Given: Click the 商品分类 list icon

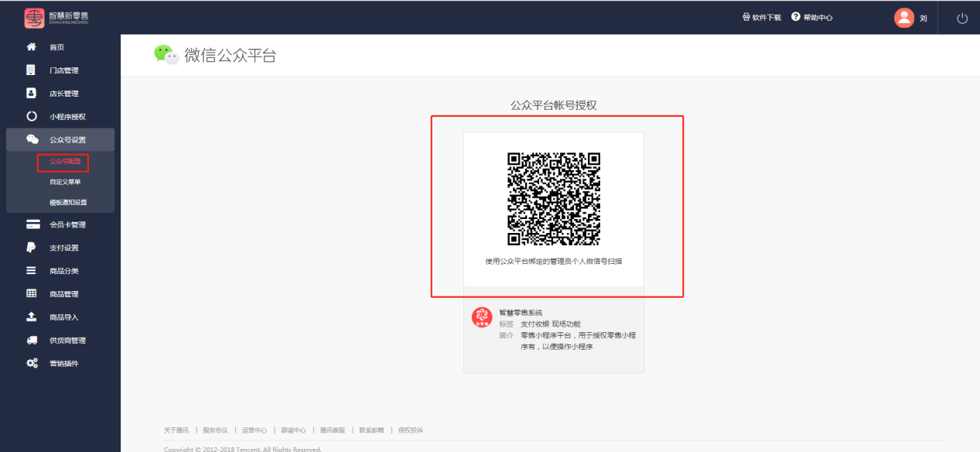Looking at the screenshot, I should 32,271.
